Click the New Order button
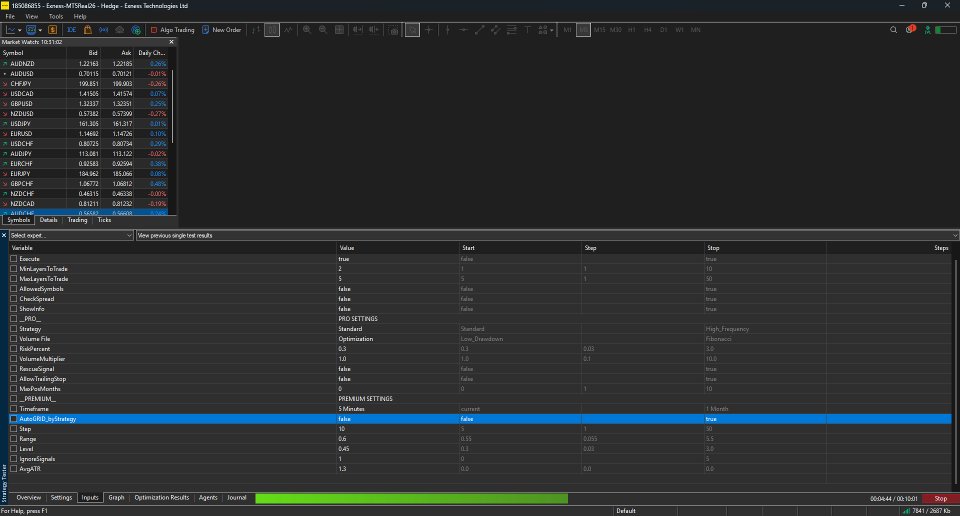 tap(221, 29)
